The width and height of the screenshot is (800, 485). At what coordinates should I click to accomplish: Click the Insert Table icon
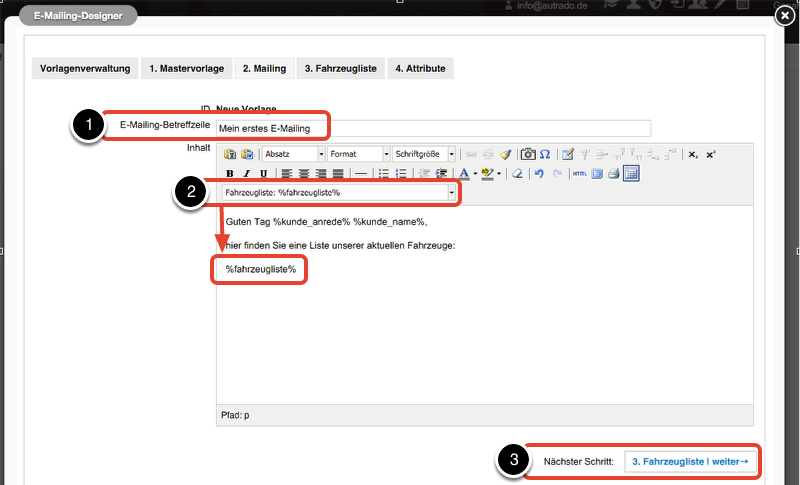tap(567, 154)
